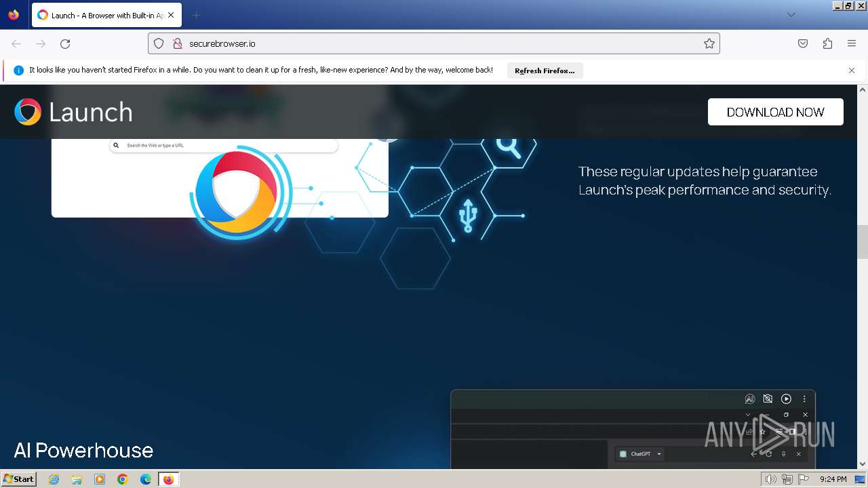
Task: Open the Windows Start menu
Action: tap(18, 479)
